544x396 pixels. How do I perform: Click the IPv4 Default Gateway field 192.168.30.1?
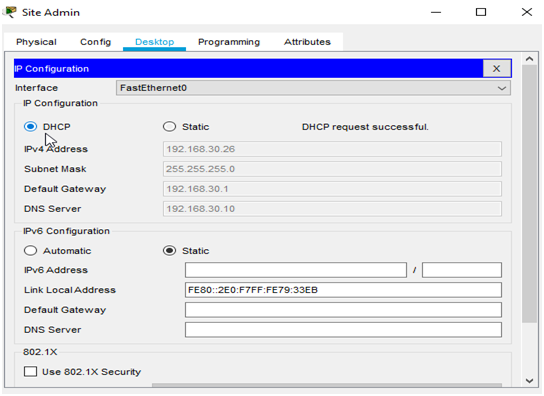tap(332, 189)
